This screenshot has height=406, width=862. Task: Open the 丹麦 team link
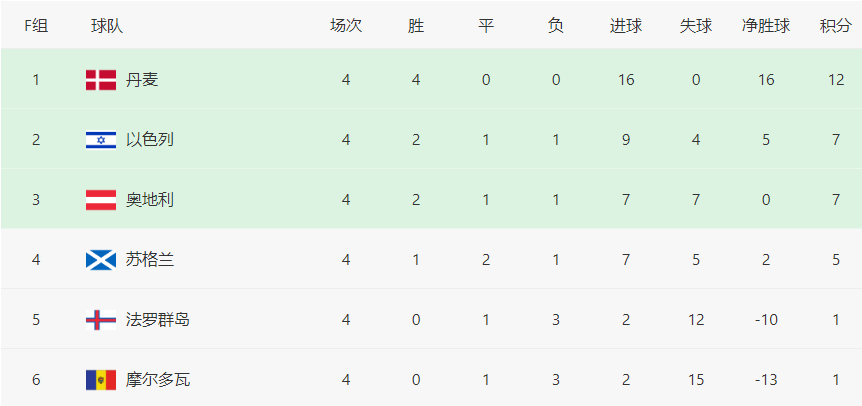click(142, 80)
